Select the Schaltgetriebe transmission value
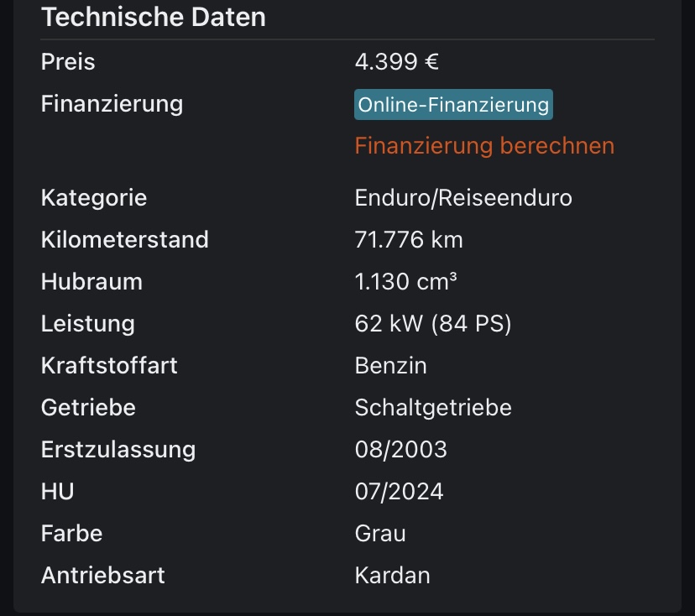 pyautogui.click(x=433, y=408)
